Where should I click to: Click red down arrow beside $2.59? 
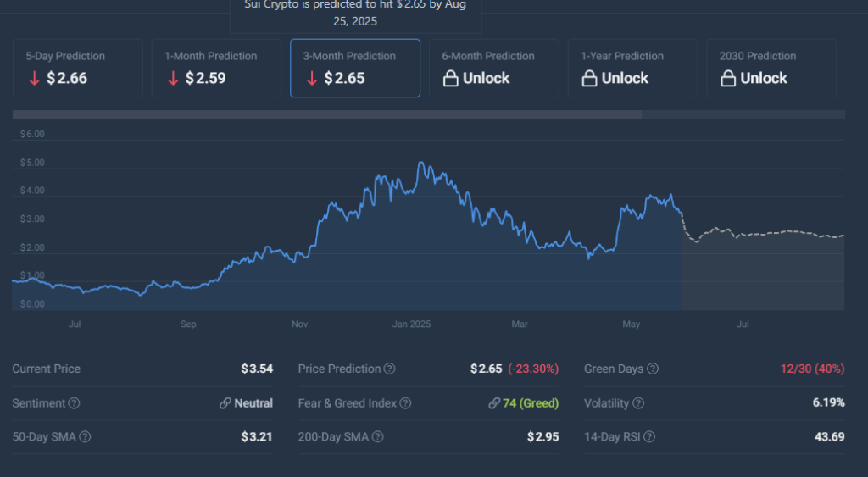(173, 79)
